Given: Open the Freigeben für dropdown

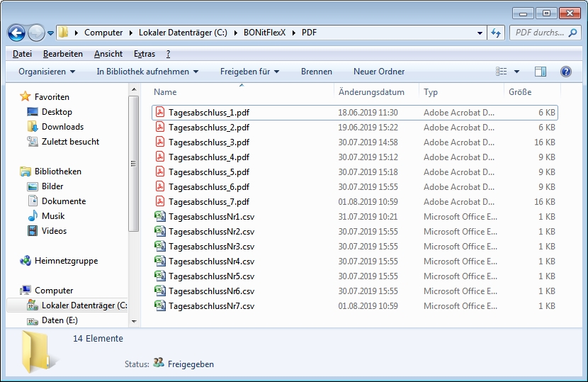Looking at the screenshot, I should tap(250, 72).
